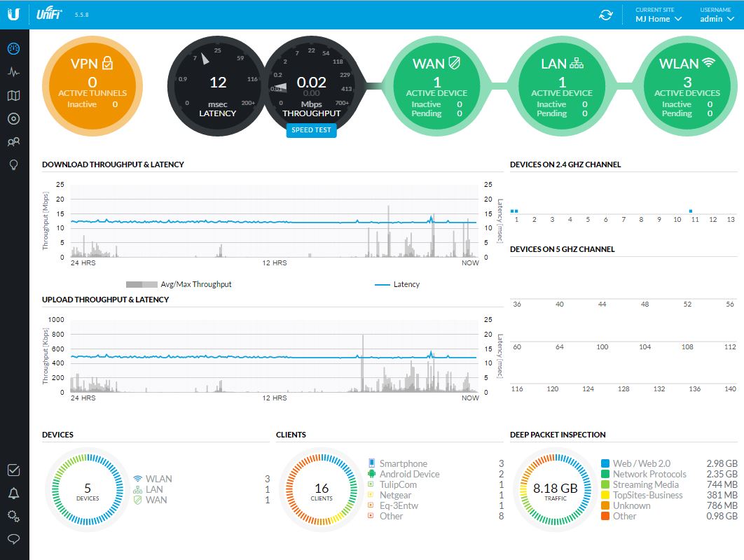This screenshot has height=560, width=744.
Task: Click the 'Android Device' client label
Action: (x=410, y=474)
